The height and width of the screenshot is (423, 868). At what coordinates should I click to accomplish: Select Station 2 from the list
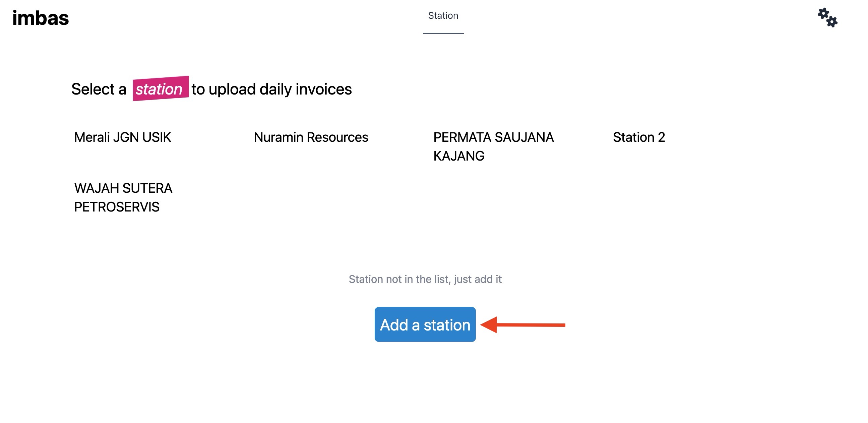(x=638, y=137)
